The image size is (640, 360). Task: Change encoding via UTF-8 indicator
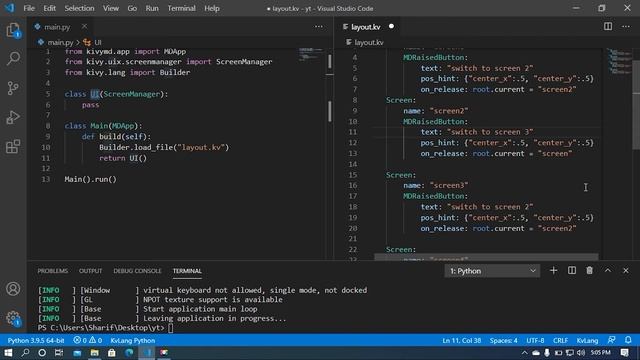[x=535, y=340]
